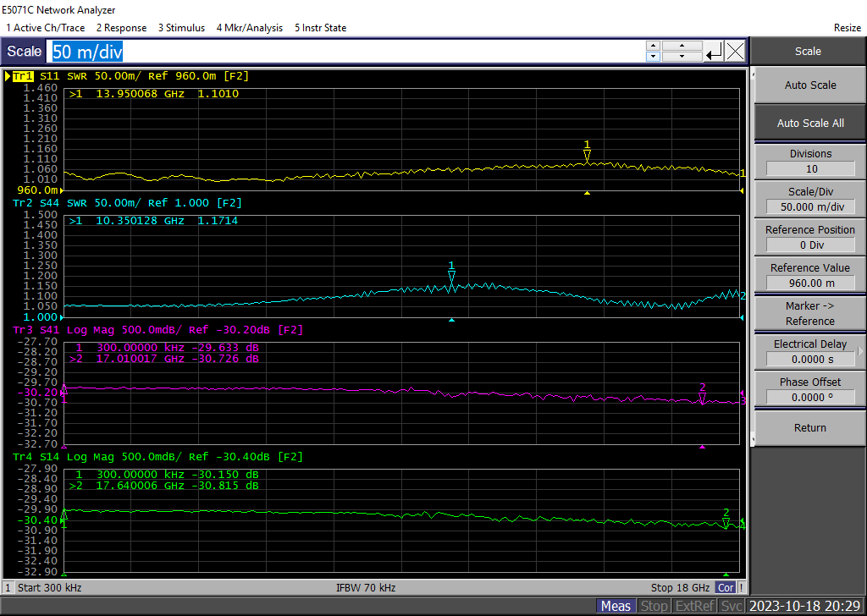The image size is (867, 616).
Task: Select marker 2 on the Tr3 S41 trace
Action: tap(702, 398)
